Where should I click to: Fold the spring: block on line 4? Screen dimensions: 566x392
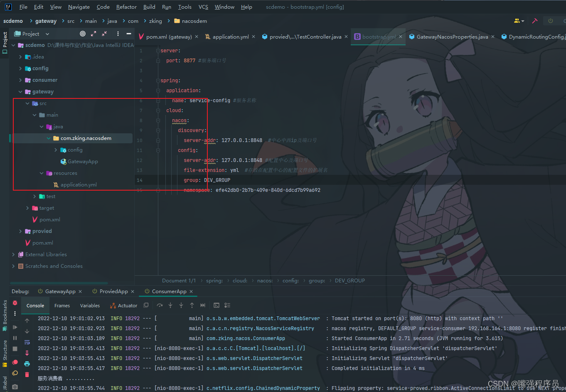point(158,81)
